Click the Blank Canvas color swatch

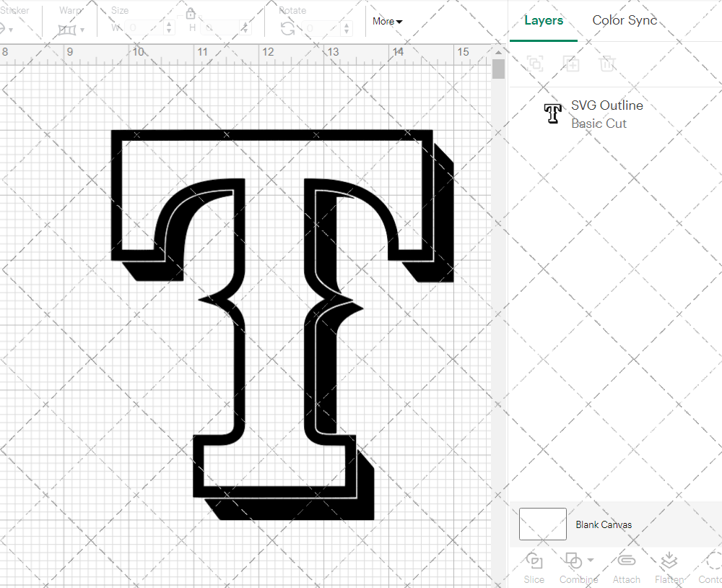click(541, 524)
